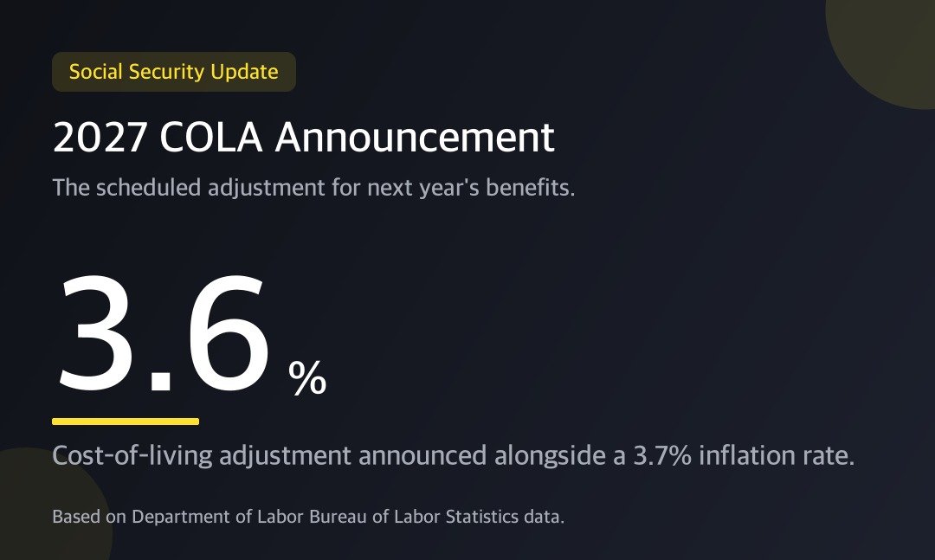935x560 pixels.
Task: Click the yellow underline bar below 3.6
Action: [x=126, y=422]
